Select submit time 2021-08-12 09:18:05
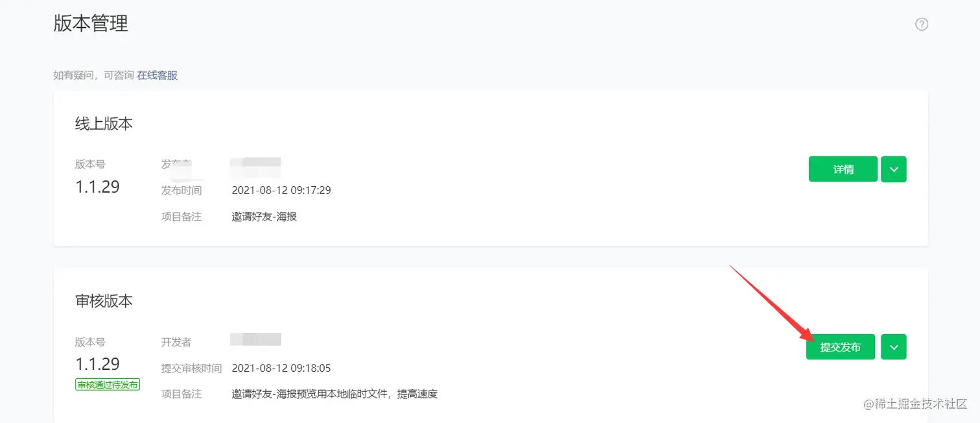The height and width of the screenshot is (423, 980). 281,368
